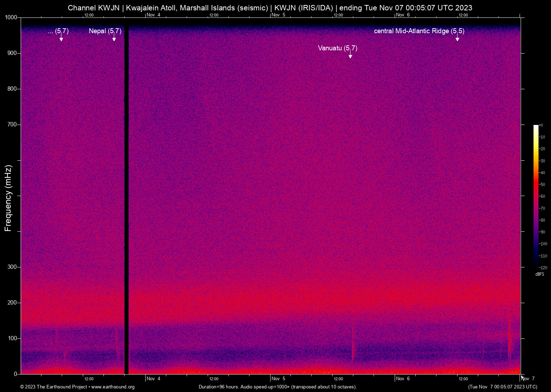This screenshot has width=551, height=392.
Task: Click the 100 mHz frequency tick label
Action: click(13, 338)
